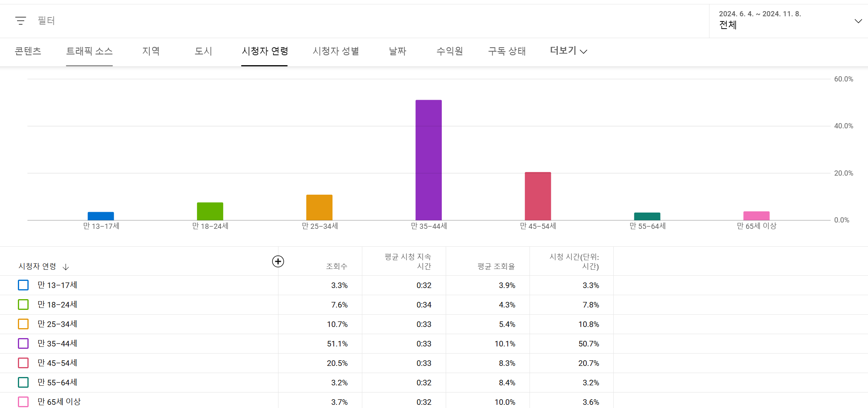Click the purple 만 35–44세 bar
This screenshot has width=868, height=408.
[x=429, y=160]
